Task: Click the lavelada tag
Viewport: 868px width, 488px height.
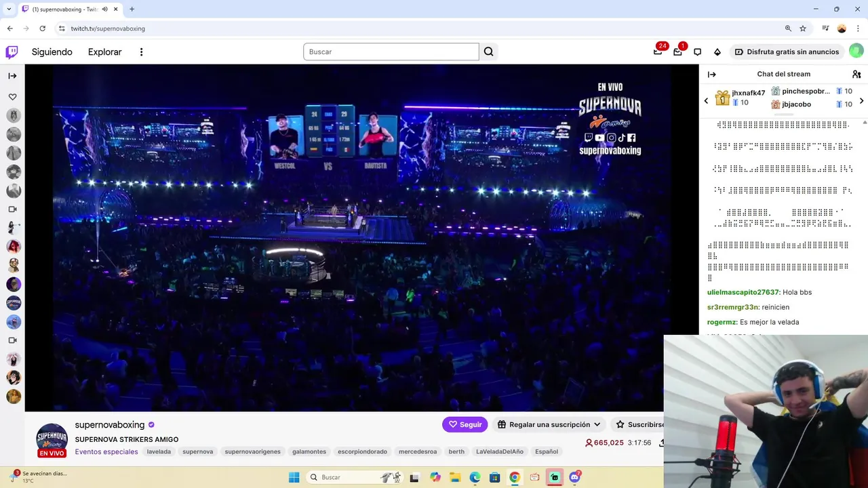Action: pos(159,451)
